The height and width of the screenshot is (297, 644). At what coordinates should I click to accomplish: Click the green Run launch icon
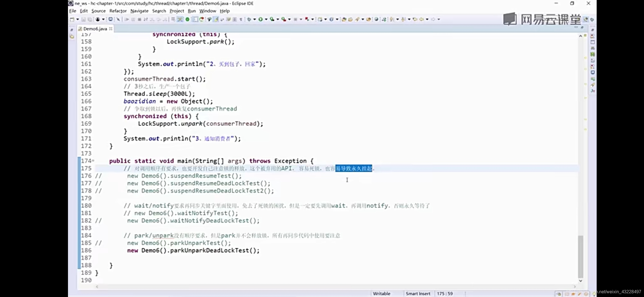coord(260,19)
